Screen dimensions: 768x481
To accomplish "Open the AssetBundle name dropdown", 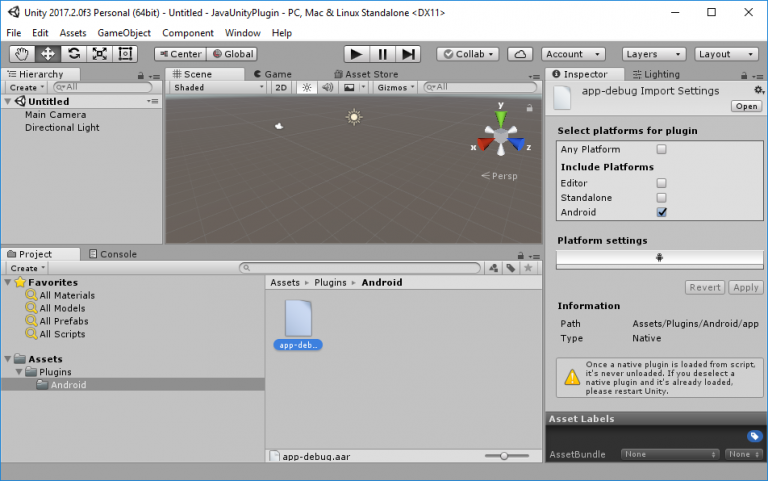I will 670,455.
